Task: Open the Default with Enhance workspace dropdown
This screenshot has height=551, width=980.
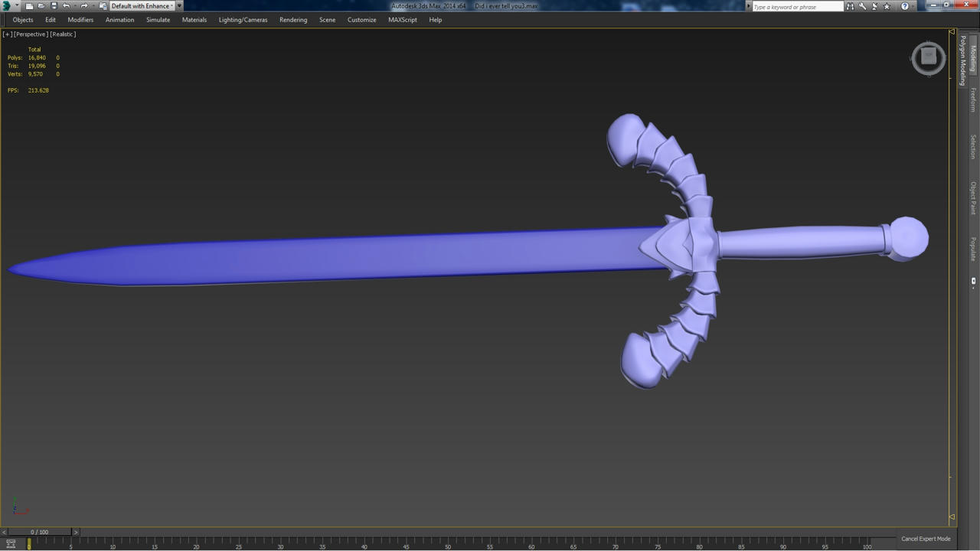Action: pos(142,6)
